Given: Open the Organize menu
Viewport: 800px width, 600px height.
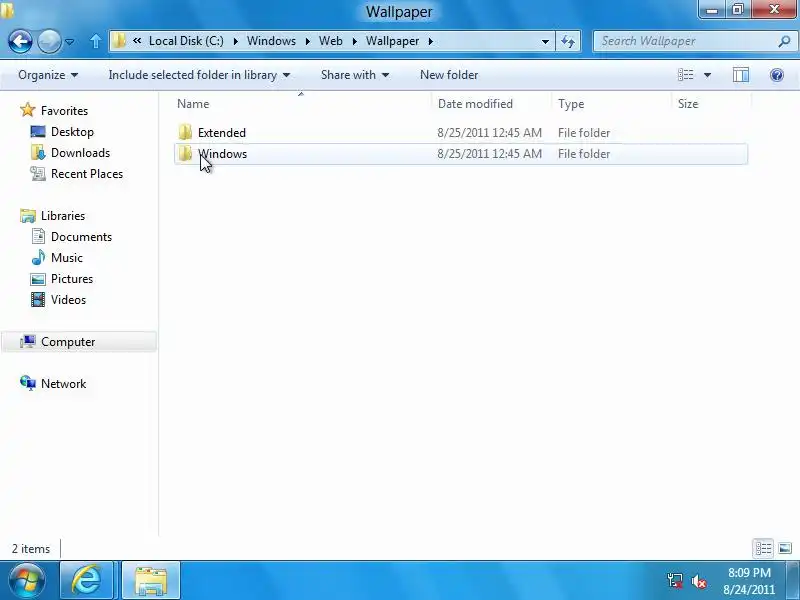Looking at the screenshot, I should point(48,75).
